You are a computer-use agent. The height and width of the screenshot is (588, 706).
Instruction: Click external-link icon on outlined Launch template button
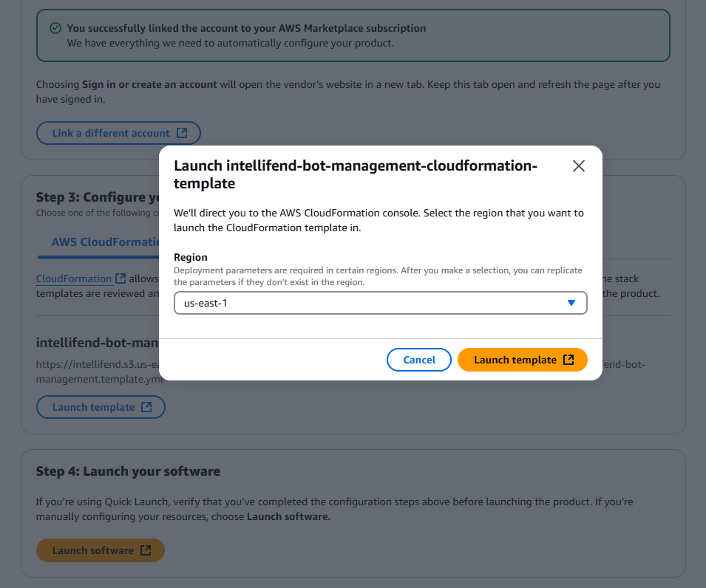pyautogui.click(x=146, y=407)
